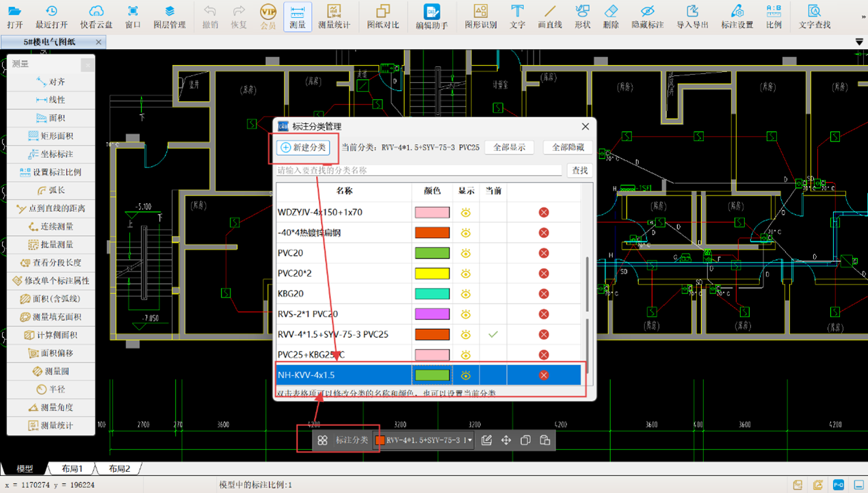This screenshot has height=493, width=868.
Task: Select the 5#楼电气图纸 document tab
Action: click(x=49, y=42)
